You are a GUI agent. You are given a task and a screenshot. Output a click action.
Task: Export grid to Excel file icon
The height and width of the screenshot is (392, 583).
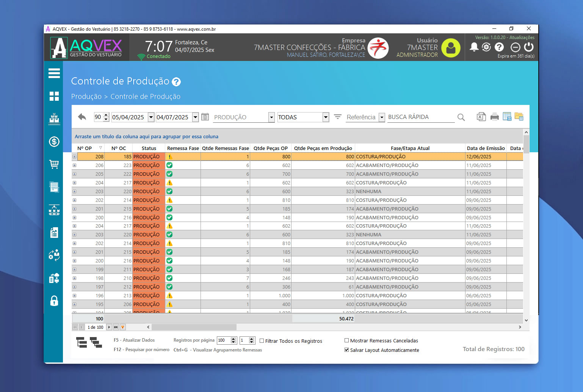(x=481, y=117)
